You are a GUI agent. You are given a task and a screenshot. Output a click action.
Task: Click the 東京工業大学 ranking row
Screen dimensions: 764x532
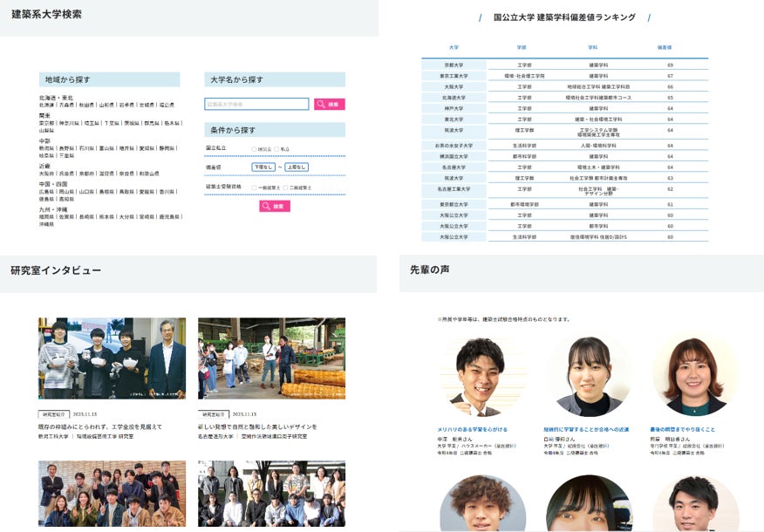(x=565, y=76)
